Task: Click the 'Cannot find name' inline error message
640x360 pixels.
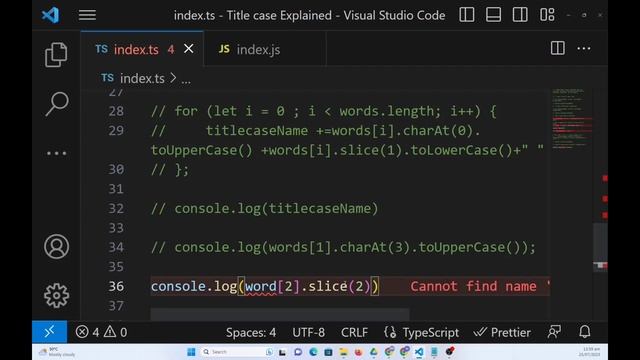Action: (480, 286)
